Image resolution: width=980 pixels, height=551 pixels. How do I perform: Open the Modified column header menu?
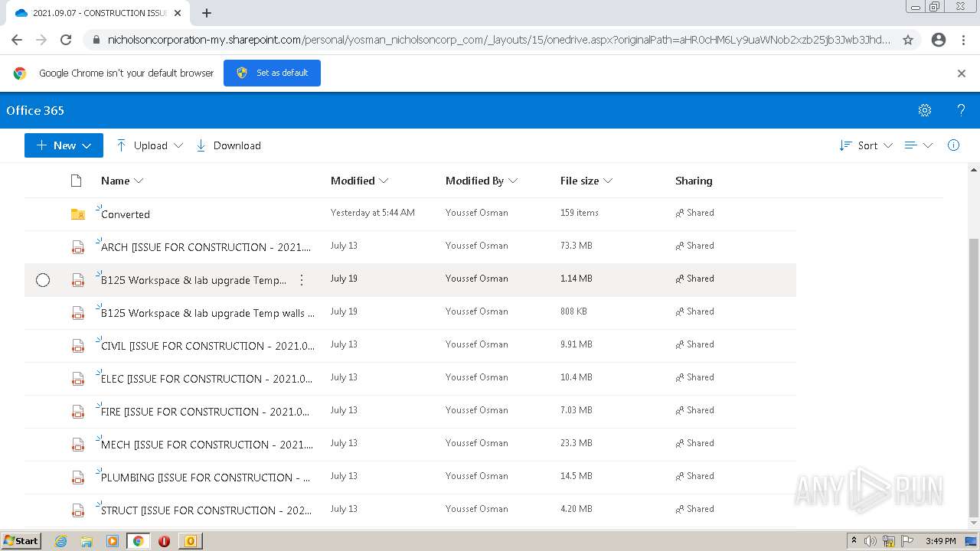coord(359,181)
